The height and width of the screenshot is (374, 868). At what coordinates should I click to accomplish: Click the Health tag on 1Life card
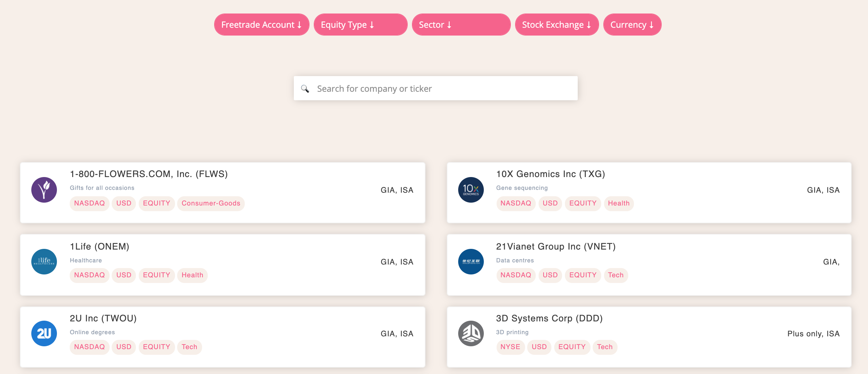(x=192, y=275)
